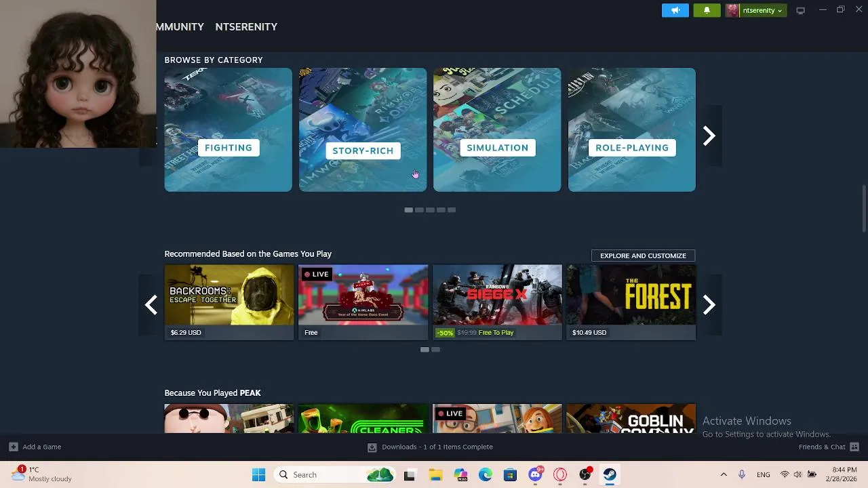Open volume speaker tray icon
Viewport: 868px width, 488px height.
[x=797, y=474]
